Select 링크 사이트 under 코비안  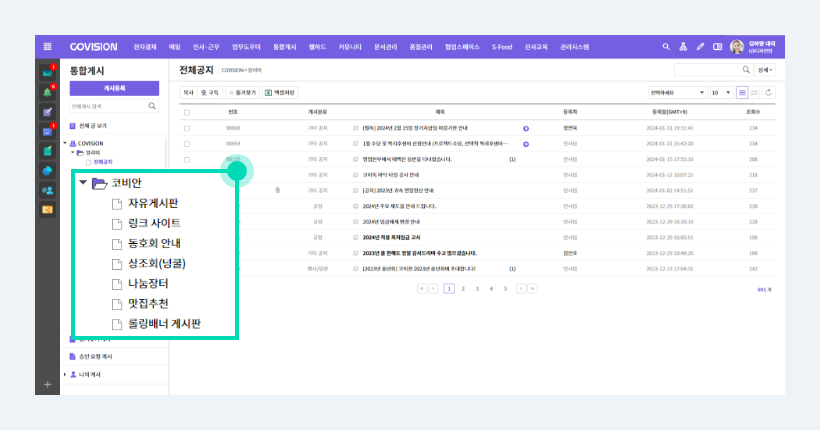[154, 223]
